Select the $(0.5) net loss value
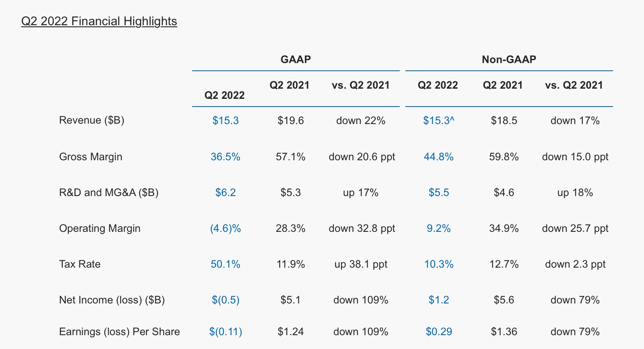The height and width of the screenshot is (349, 644). [226, 300]
